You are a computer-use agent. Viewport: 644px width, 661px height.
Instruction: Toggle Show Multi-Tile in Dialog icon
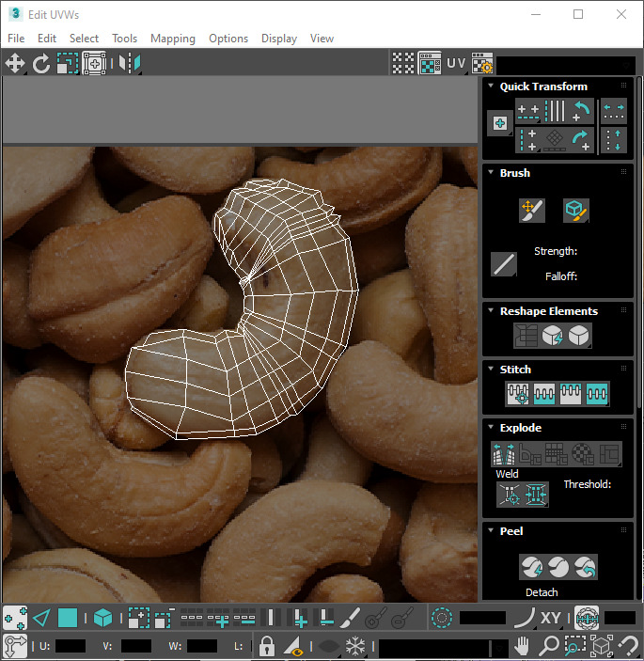pyautogui.click(x=403, y=63)
